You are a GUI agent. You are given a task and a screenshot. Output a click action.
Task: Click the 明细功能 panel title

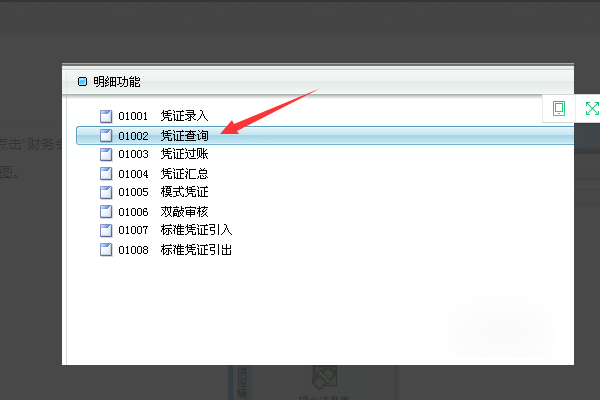[117, 82]
